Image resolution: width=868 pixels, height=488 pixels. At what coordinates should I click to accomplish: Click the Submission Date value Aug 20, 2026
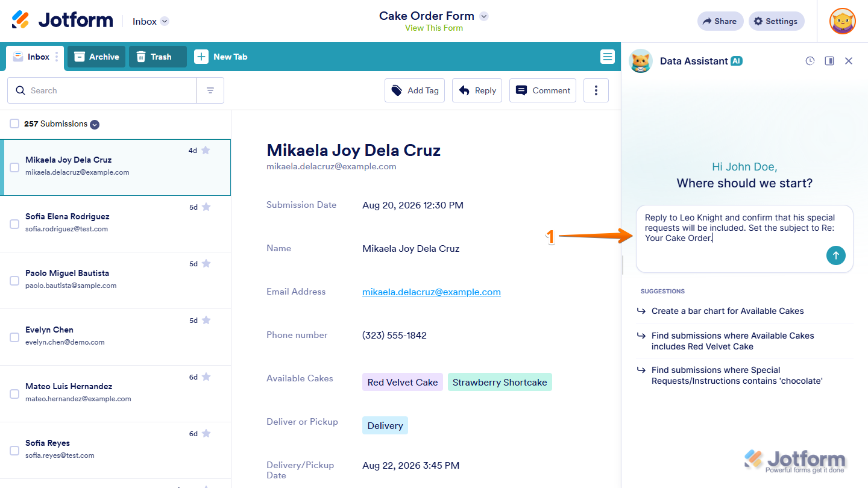point(413,205)
